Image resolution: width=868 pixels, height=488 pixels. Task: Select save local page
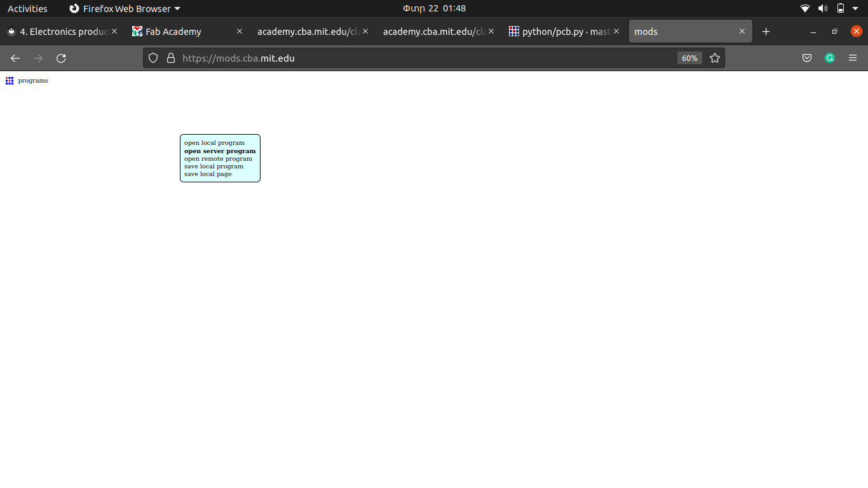tap(208, 173)
